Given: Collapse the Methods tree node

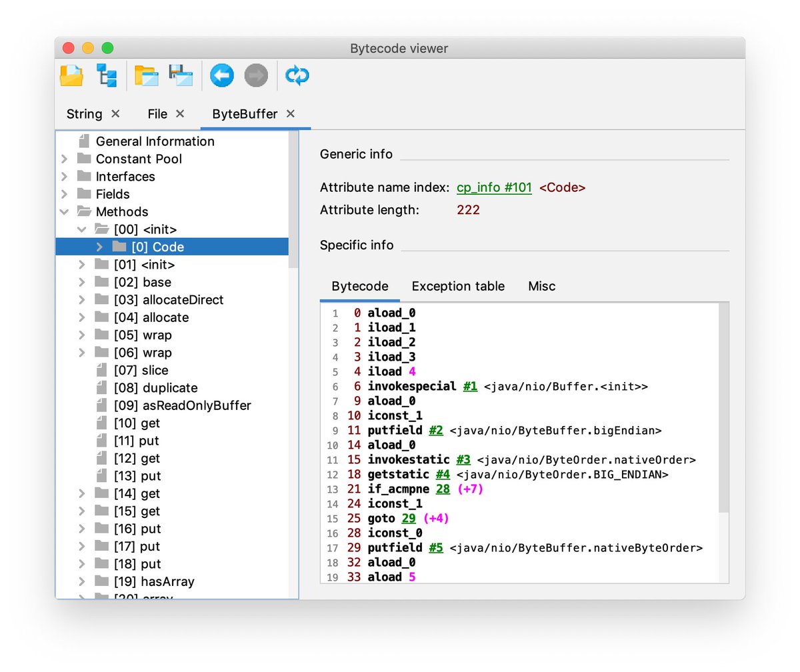Looking at the screenshot, I should pos(64,211).
